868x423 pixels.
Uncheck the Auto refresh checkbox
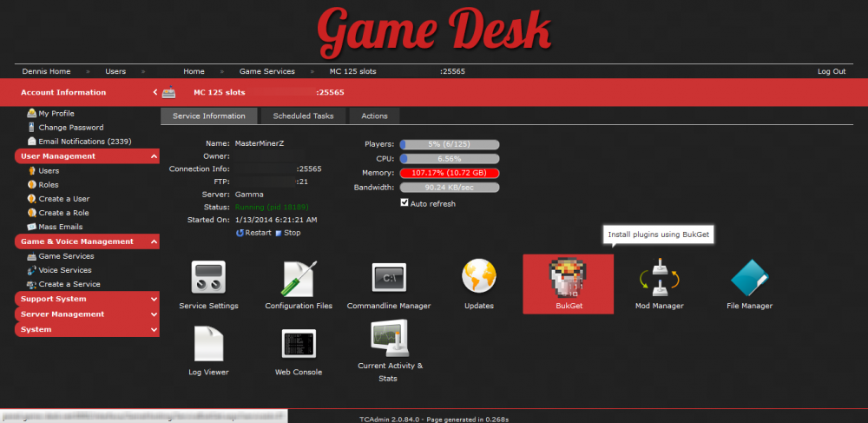coord(404,203)
